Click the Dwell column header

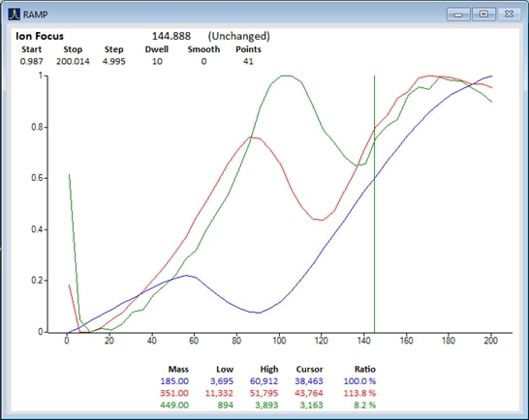click(157, 49)
